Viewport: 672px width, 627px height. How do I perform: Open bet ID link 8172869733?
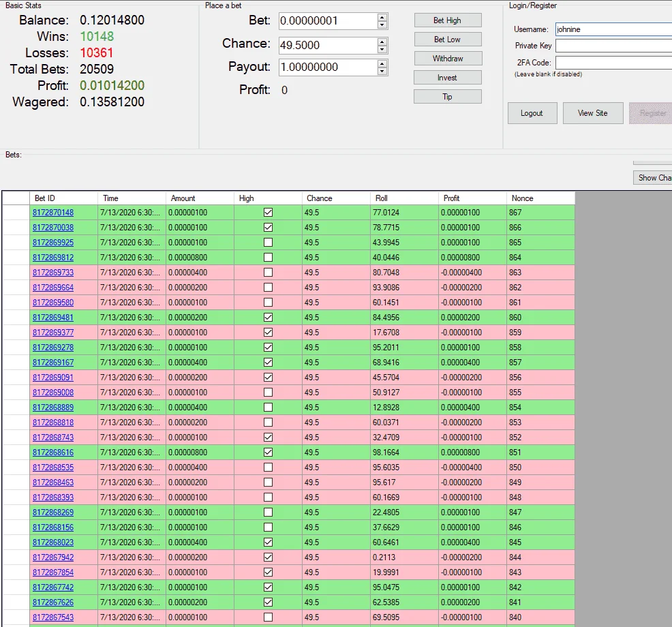[x=53, y=273]
